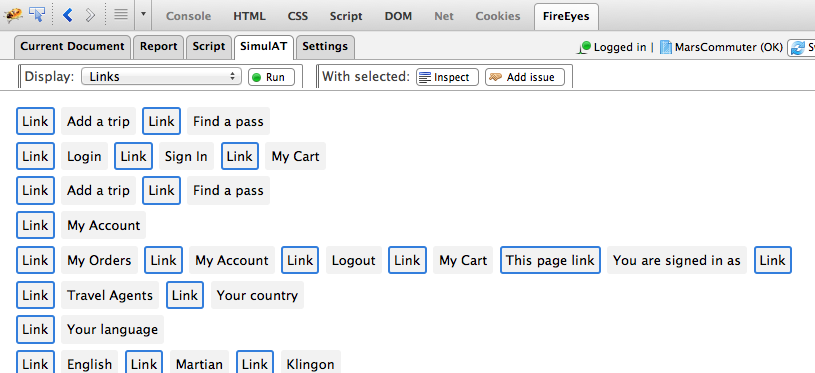
Task: Select the Link box before Klingon
Action: coord(255,362)
